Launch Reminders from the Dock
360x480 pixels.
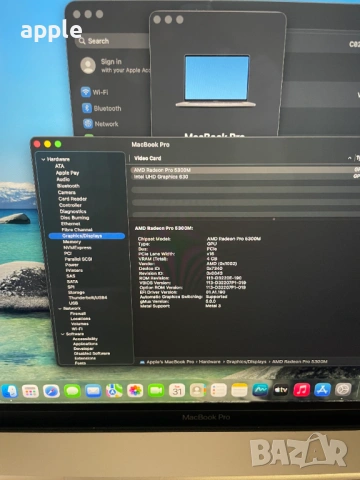click(x=219, y=390)
